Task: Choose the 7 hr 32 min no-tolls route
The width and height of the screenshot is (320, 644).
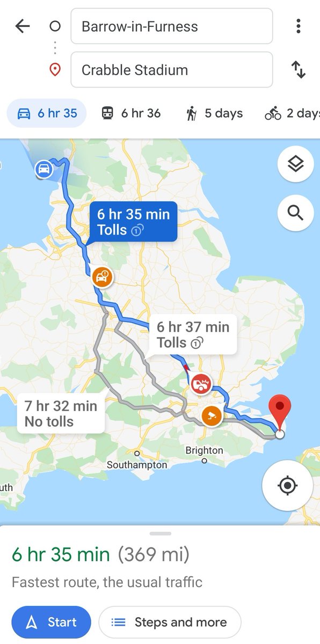Action: 61,414
